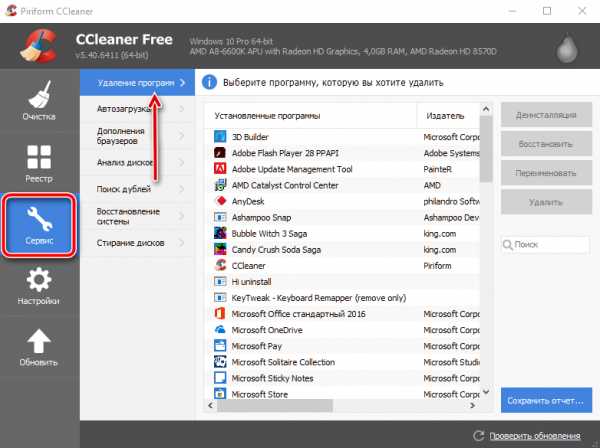The image size is (600, 448).
Task: Select 'KeyTweak - Keyboard Remapper' row text
Action: pos(319,298)
